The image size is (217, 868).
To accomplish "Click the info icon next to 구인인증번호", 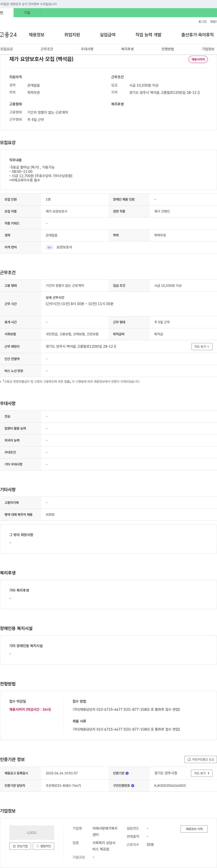I will click(133, 786).
